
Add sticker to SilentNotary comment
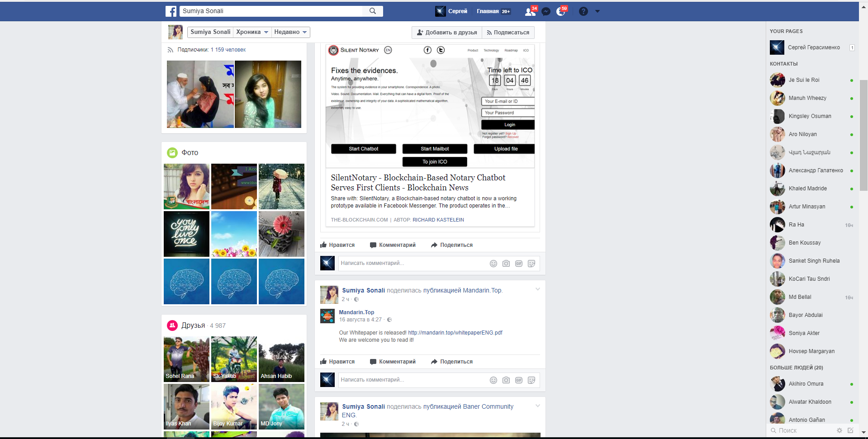[x=531, y=264]
